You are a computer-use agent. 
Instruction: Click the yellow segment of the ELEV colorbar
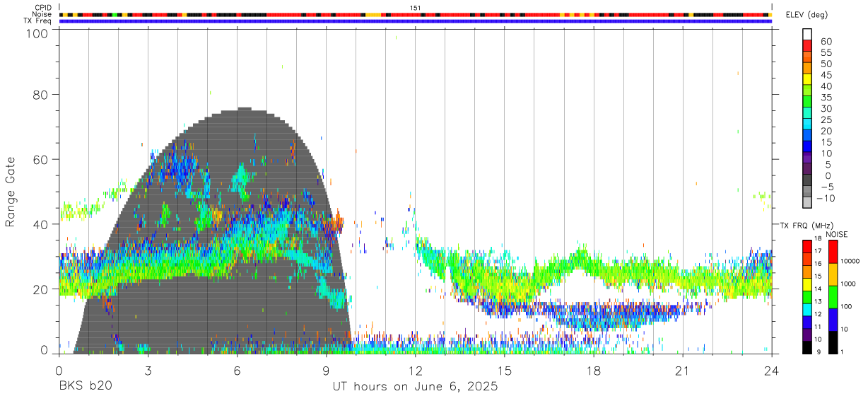click(807, 79)
